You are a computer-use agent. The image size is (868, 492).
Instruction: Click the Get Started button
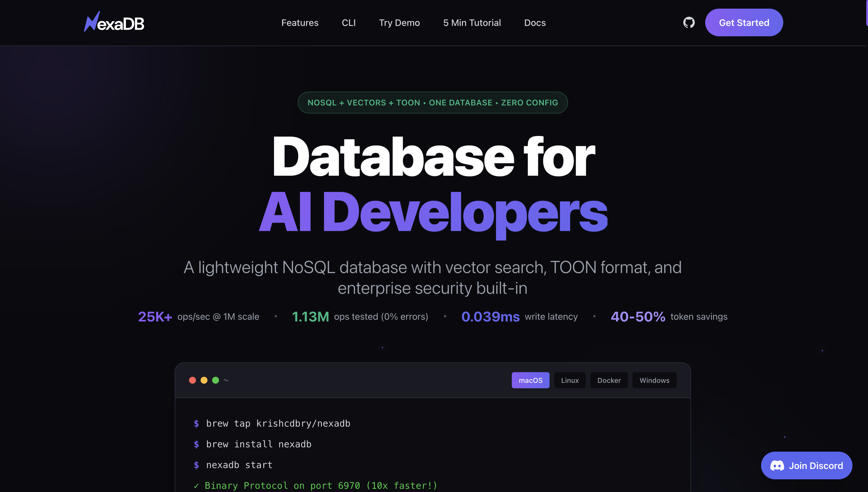coord(744,22)
